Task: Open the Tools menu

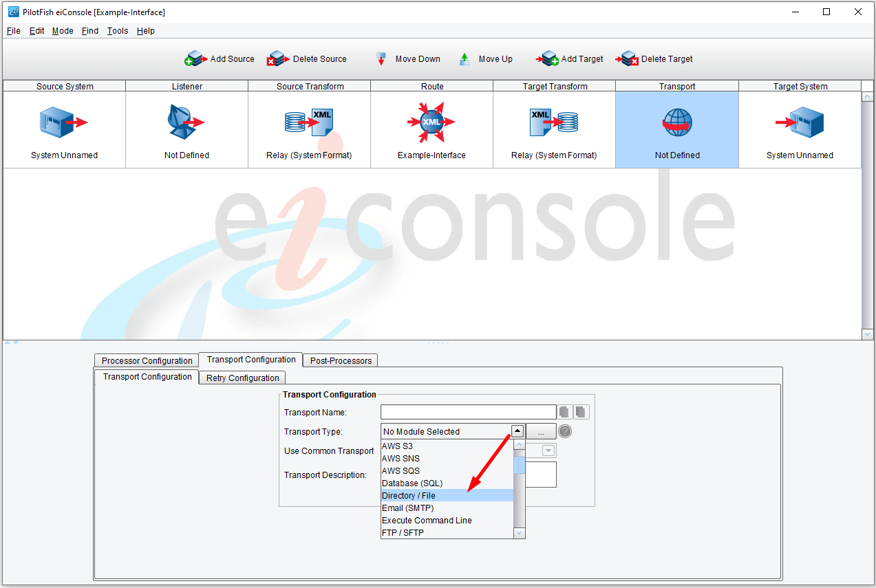Action: (x=118, y=31)
